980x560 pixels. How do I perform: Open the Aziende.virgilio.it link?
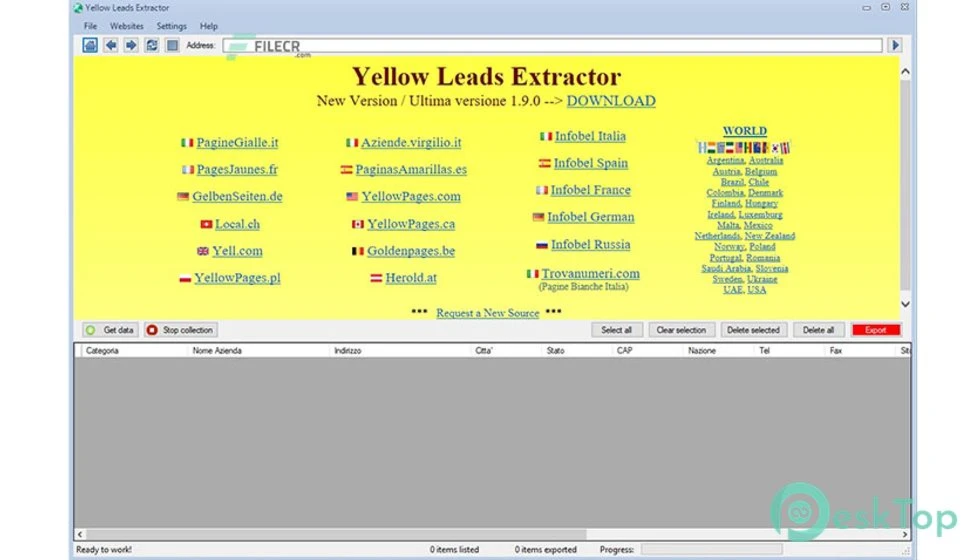click(411, 142)
